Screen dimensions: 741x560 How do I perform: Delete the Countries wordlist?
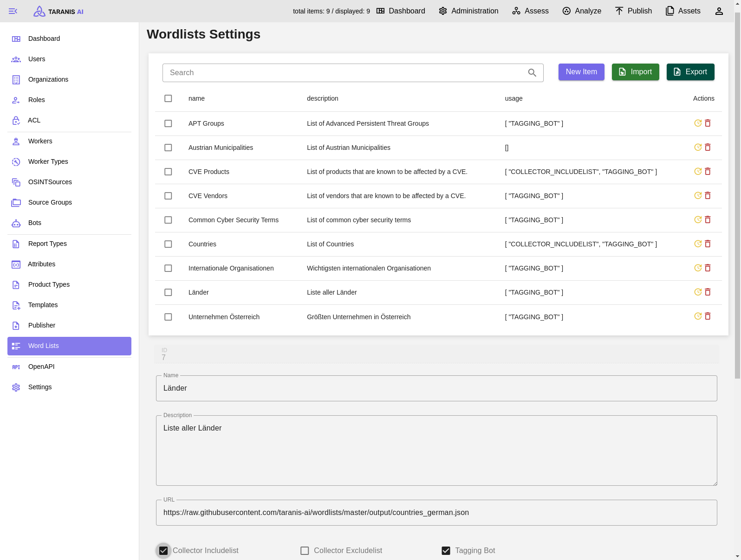pos(708,244)
